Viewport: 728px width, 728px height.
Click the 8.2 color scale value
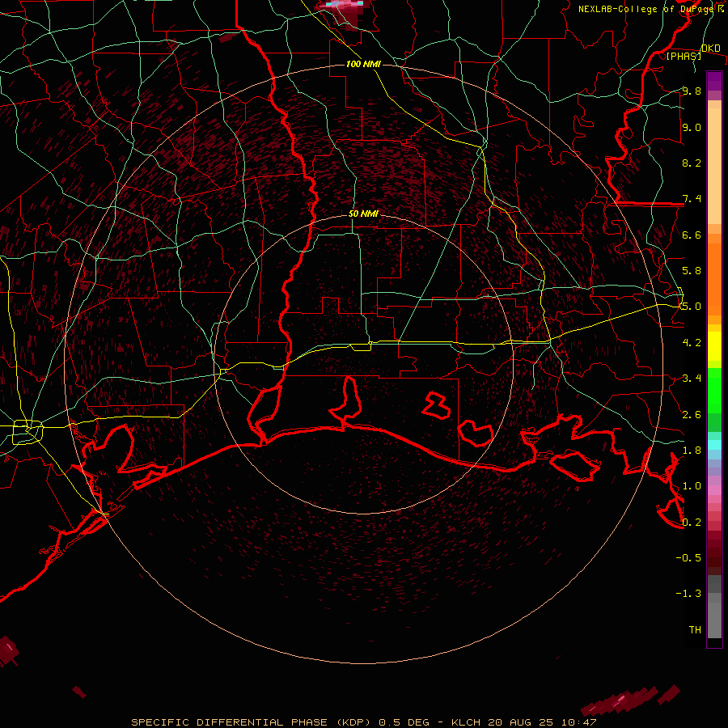click(692, 163)
